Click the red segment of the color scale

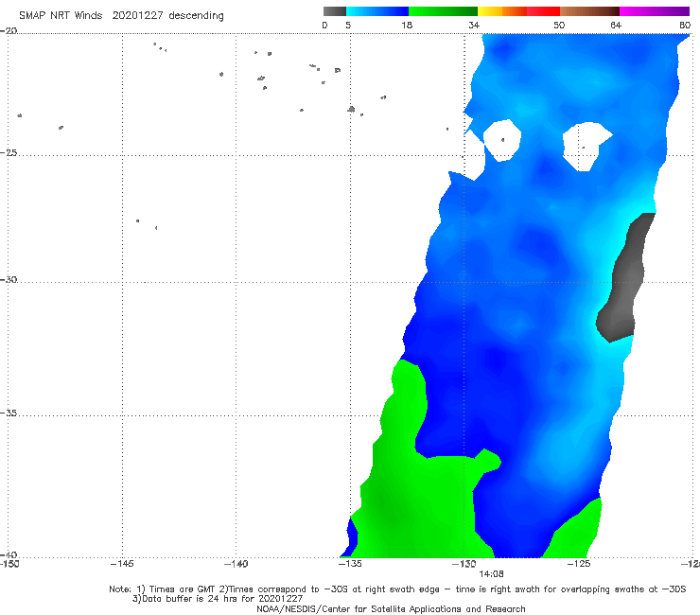click(x=543, y=11)
